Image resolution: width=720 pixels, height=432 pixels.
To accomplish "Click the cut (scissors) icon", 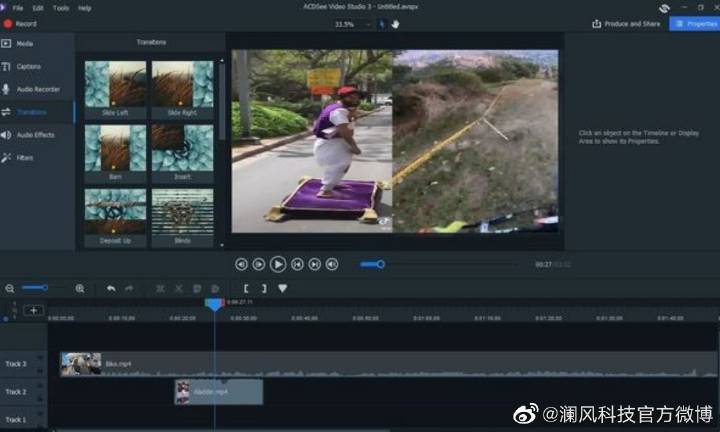I will 179,288.
